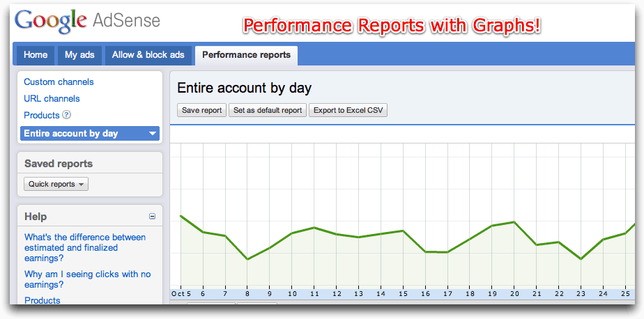Select day 23 on the chart axis
Screen dimensions: 644x319
(581, 294)
